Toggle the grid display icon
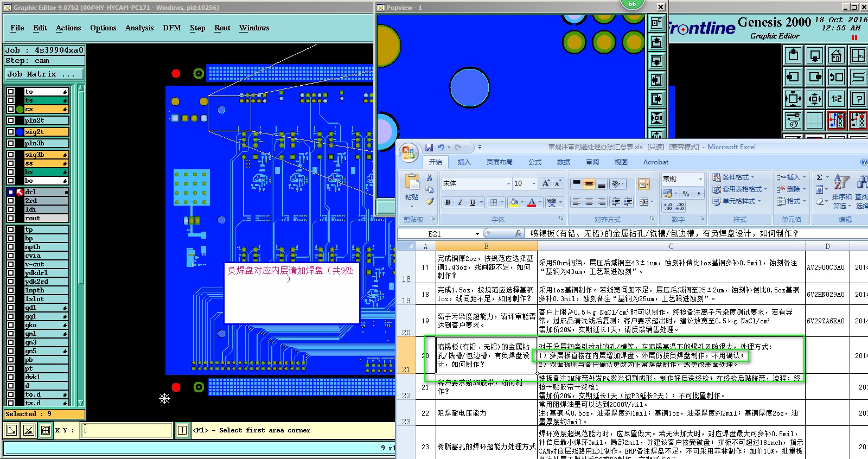Screen dimensions: 868x459 point(815,120)
